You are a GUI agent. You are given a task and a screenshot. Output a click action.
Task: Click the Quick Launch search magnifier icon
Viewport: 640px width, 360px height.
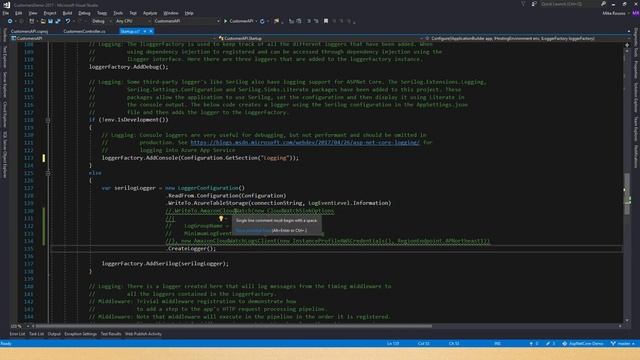pos(603,4)
